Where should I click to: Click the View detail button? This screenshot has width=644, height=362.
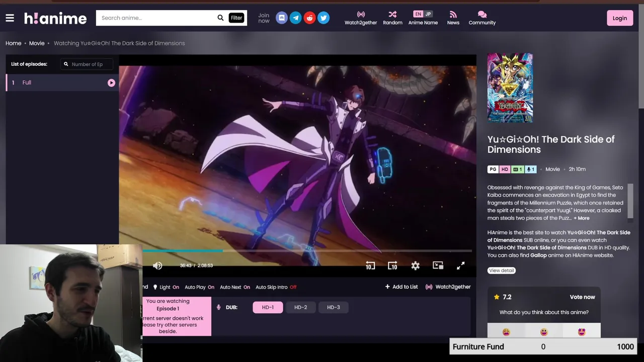coord(502,270)
